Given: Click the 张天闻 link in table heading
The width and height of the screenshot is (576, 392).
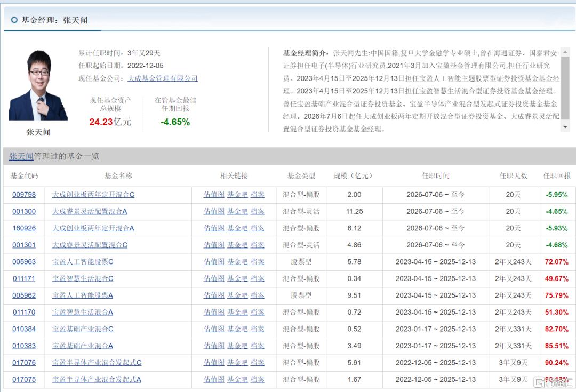Looking at the screenshot, I should [21, 156].
